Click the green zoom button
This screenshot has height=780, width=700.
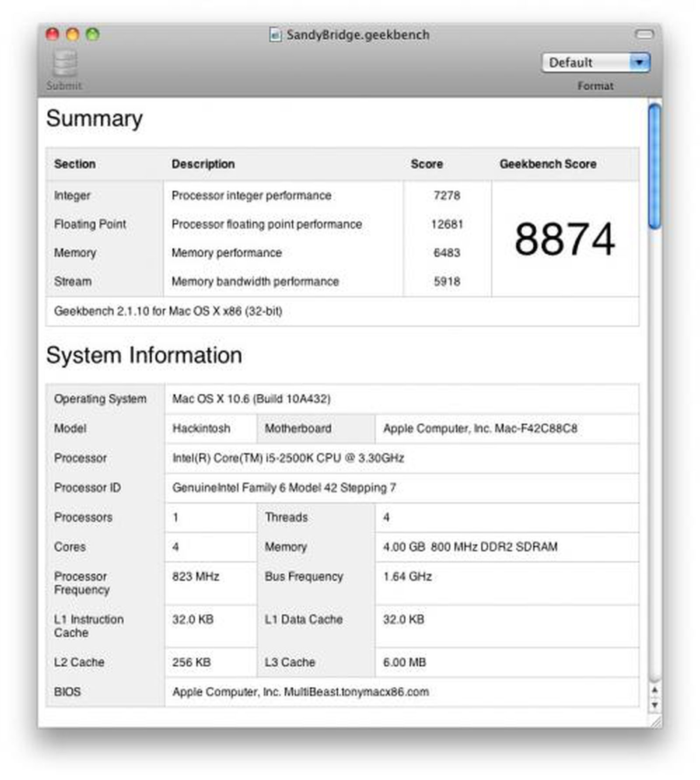pyautogui.click(x=93, y=34)
